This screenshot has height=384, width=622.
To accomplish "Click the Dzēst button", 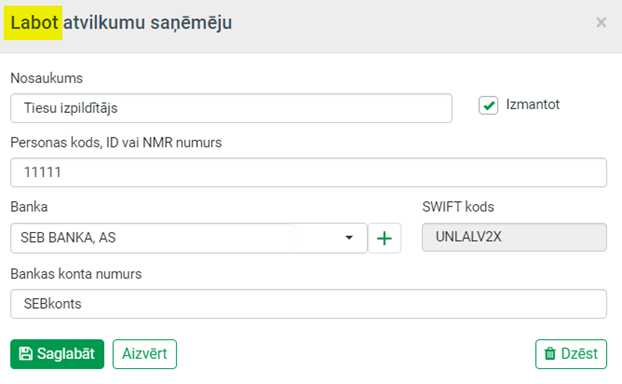I will [571, 354].
